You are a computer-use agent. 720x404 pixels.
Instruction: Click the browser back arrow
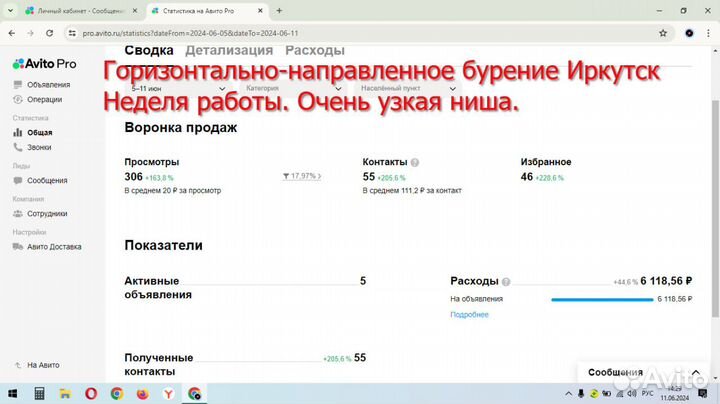point(12,33)
